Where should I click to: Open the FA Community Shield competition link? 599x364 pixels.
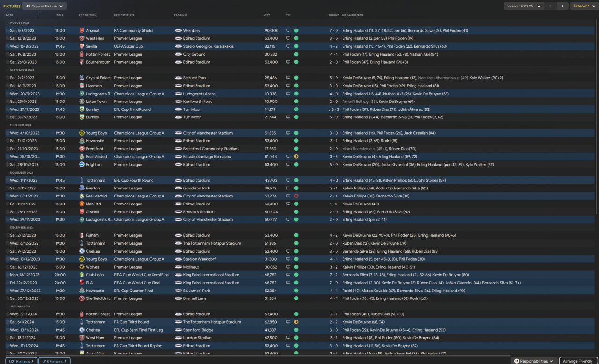tap(133, 30)
